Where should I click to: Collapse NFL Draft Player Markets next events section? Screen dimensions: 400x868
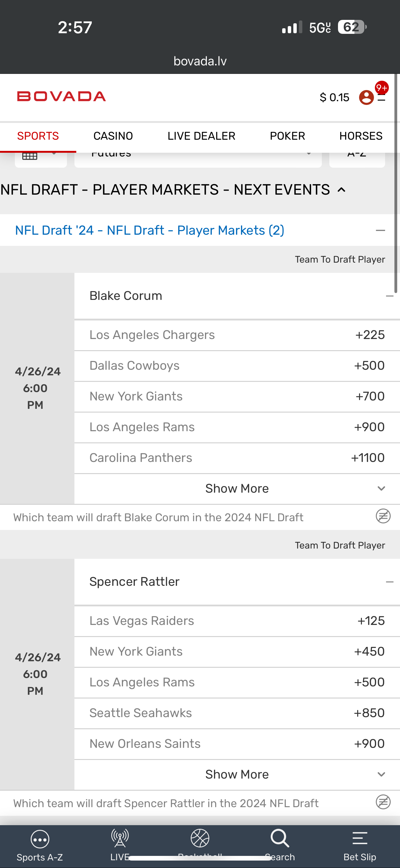point(341,190)
